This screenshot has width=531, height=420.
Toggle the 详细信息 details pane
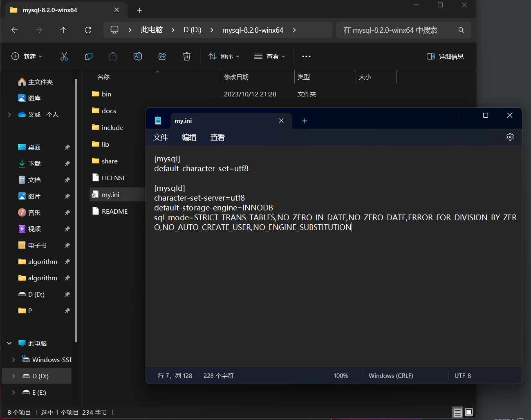click(445, 56)
